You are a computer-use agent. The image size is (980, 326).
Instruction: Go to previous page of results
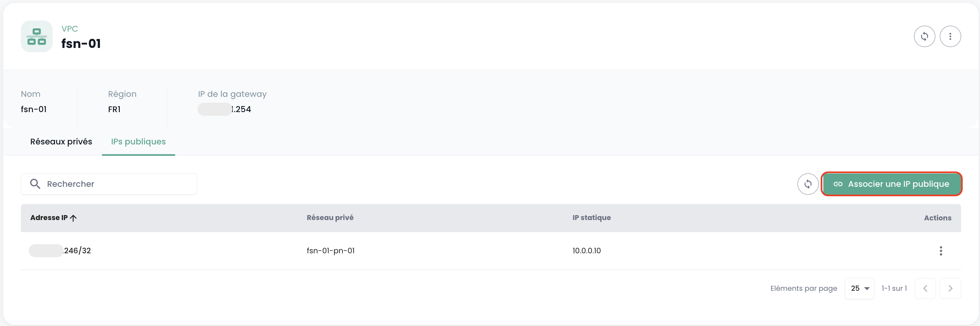[x=925, y=289]
